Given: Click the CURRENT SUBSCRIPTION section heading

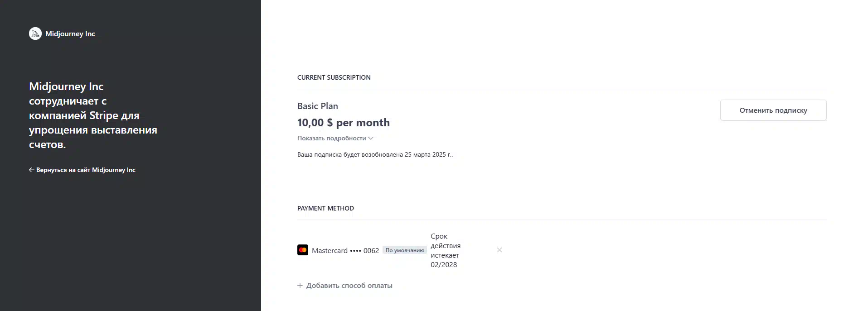Looking at the screenshot, I should 334,77.
